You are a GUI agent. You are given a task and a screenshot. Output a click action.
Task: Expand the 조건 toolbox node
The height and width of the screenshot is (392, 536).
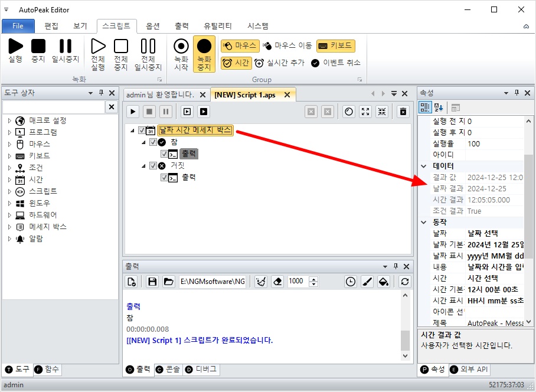tap(9, 168)
